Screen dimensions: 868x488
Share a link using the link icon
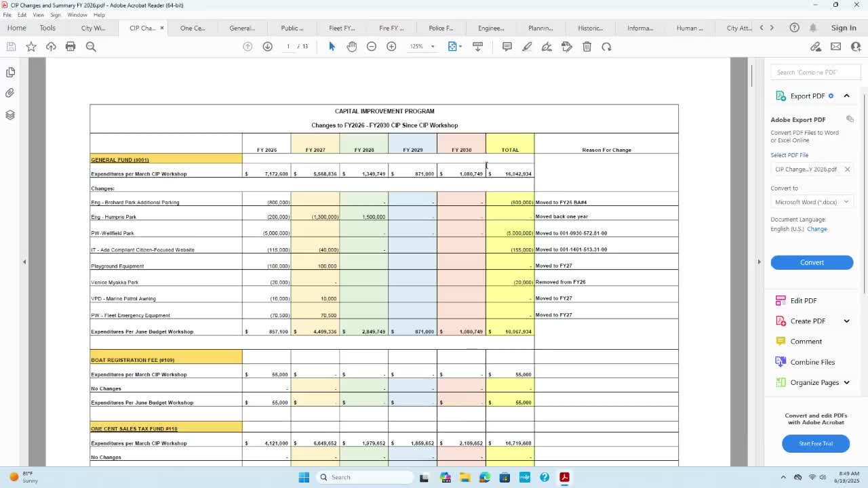point(816,47)
